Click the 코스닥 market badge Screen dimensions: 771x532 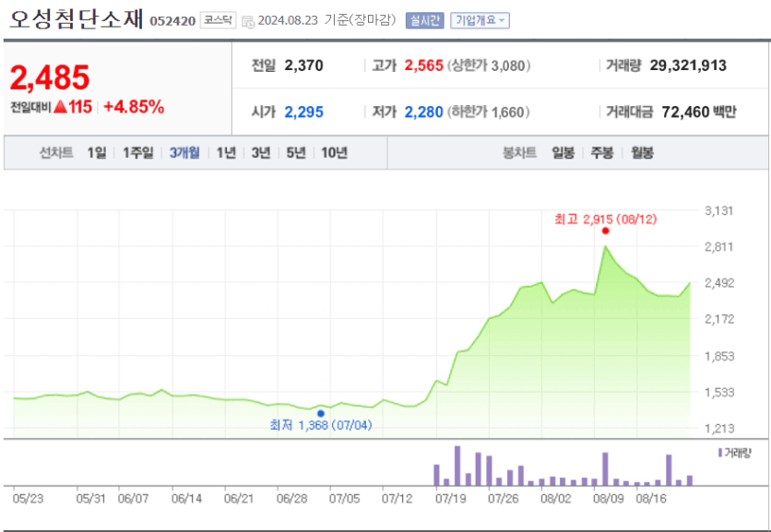tap(218, 20)
